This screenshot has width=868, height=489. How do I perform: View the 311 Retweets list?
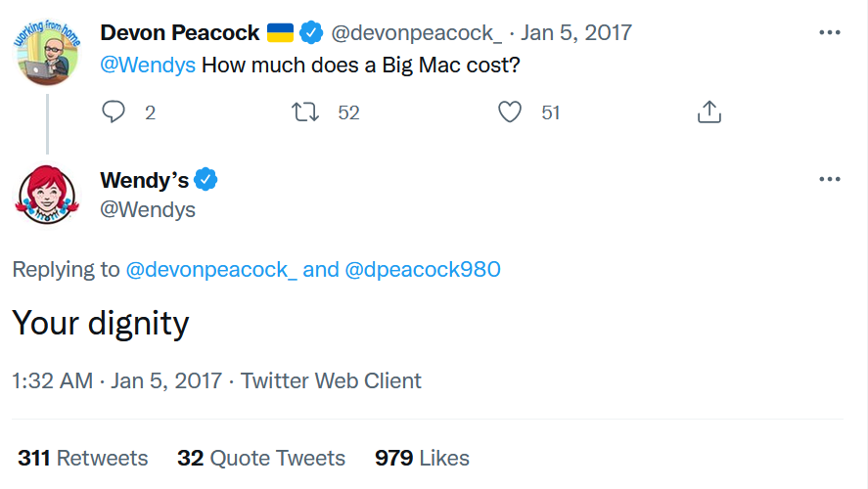click(x=83, y=458)
